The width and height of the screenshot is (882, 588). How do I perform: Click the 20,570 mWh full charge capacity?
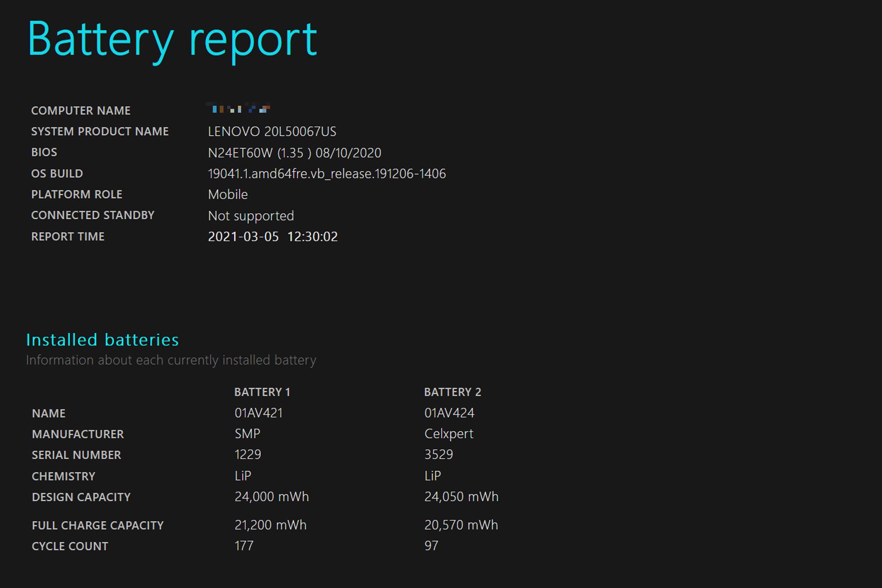pyautogui.click(x=461, y=525)
